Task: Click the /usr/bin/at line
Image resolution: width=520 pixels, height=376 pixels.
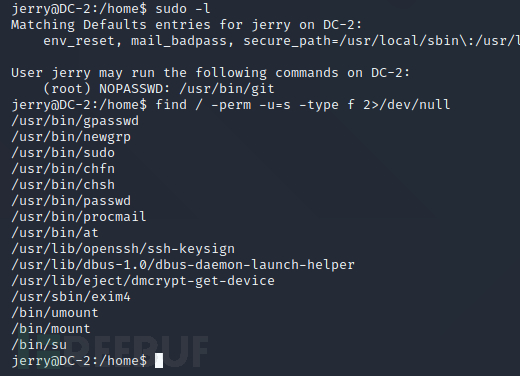Action: pyautogui.click(x=55, y=233)
